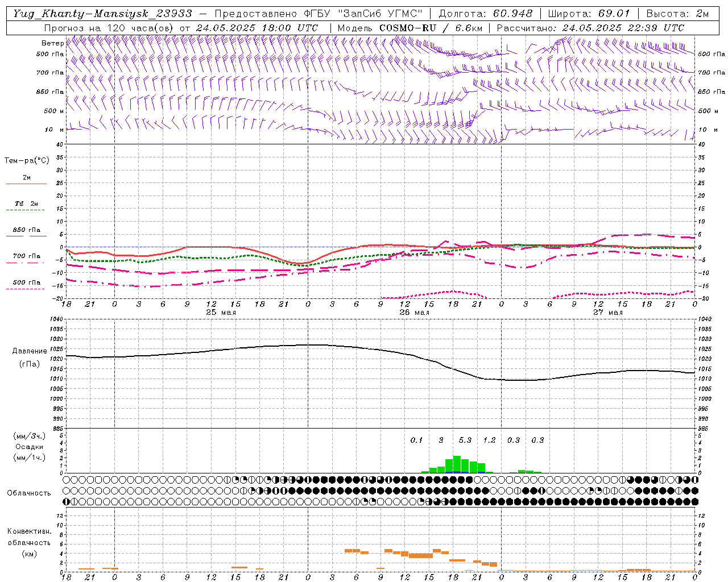The width and height of the screenshot is (728, 582).
Task: Click the computed time Рассчитано: 24.05.2025 22:39 UTC
Action: pyautogui.click(x=590, y=28)
